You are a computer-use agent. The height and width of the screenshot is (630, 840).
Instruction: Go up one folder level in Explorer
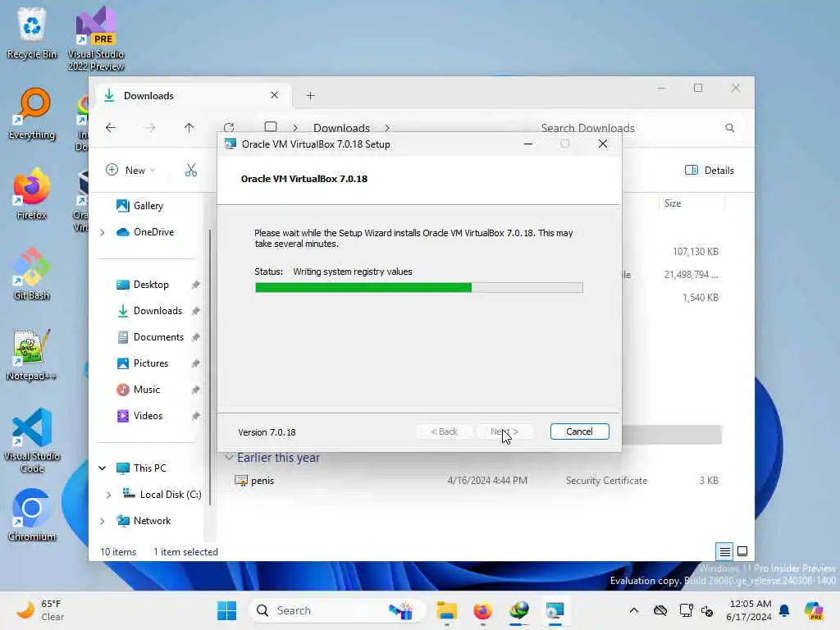189,127
